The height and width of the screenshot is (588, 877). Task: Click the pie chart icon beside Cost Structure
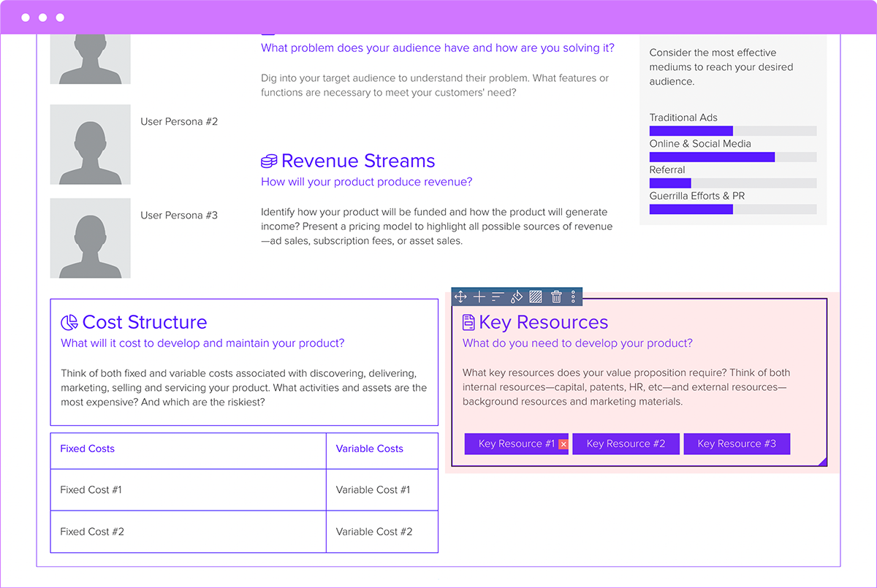[68, 321]
